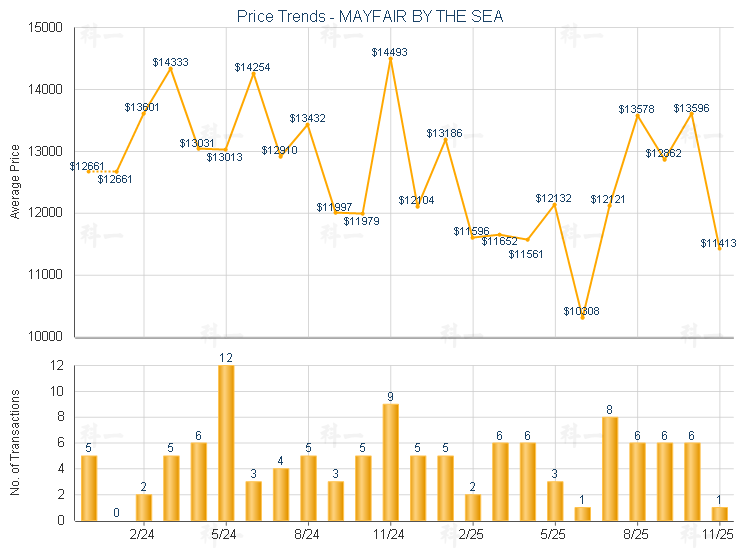Viewport: 740px width, 550px height.
Task: Select the $14254 data point
Action: (x=253, y=73)
